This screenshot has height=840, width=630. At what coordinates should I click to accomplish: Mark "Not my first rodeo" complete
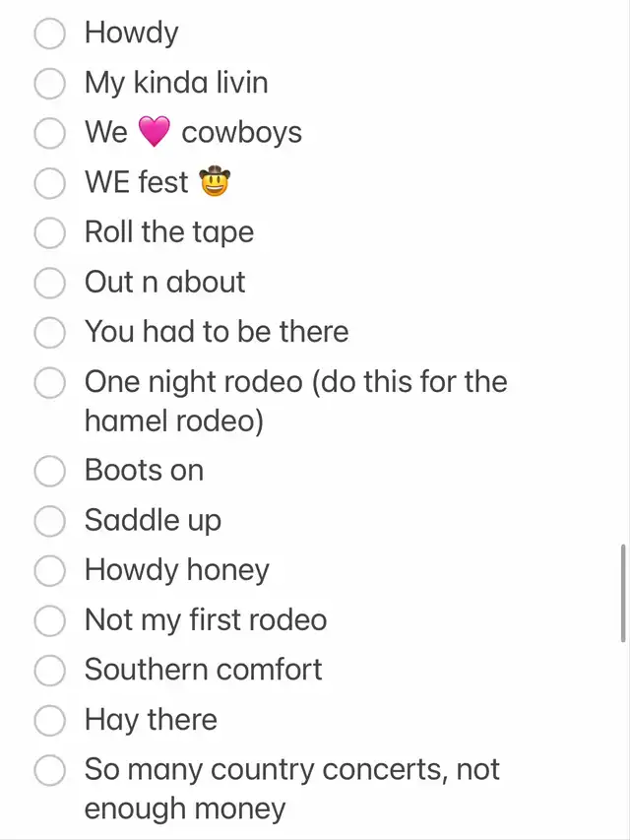click(x=49, y=621)
